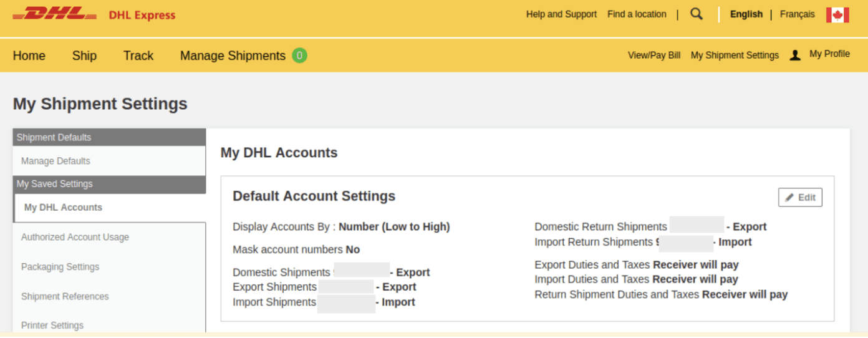This screenshot has width=868, height=338.
Task: Click Import Return Shipments line
Action: [x=643, y=242]
